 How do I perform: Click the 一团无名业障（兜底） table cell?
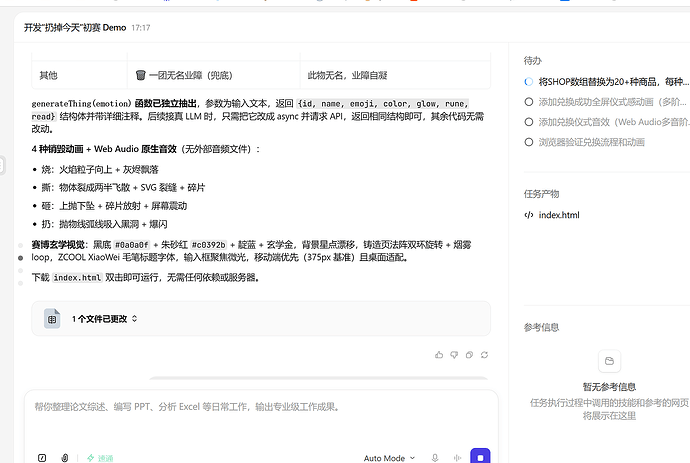click(x=214, y=75)
